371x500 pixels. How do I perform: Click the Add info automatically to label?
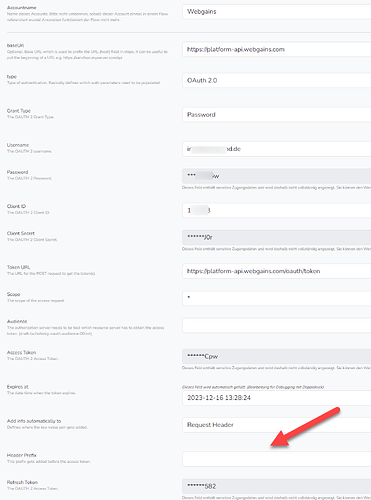click(34, 421)
